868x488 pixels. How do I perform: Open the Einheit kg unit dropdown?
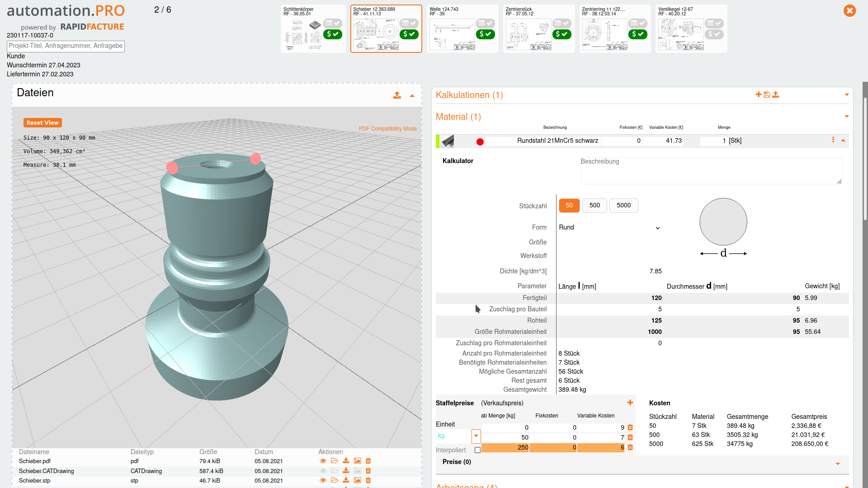(x=476, y=436)
